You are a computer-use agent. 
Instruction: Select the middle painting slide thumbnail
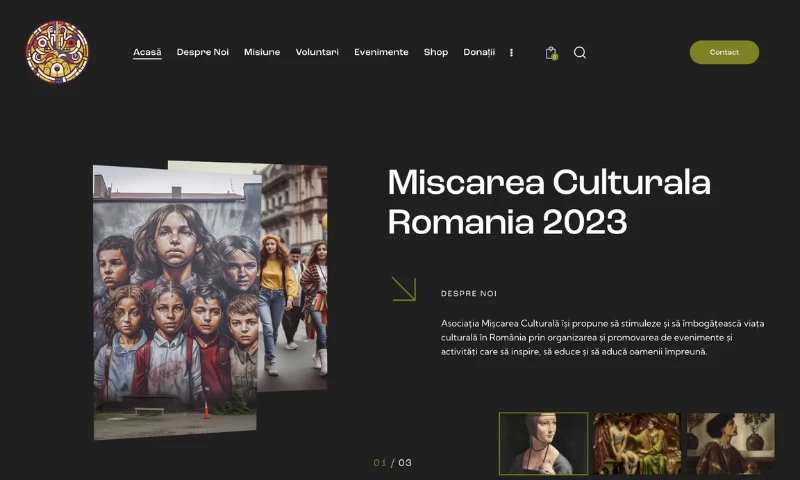coord(637,443)
